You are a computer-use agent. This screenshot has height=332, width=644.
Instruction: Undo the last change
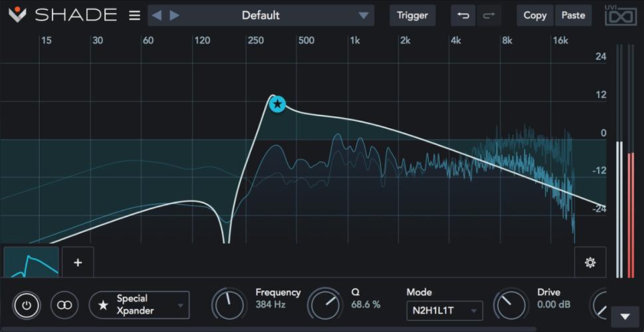point(463,16)
